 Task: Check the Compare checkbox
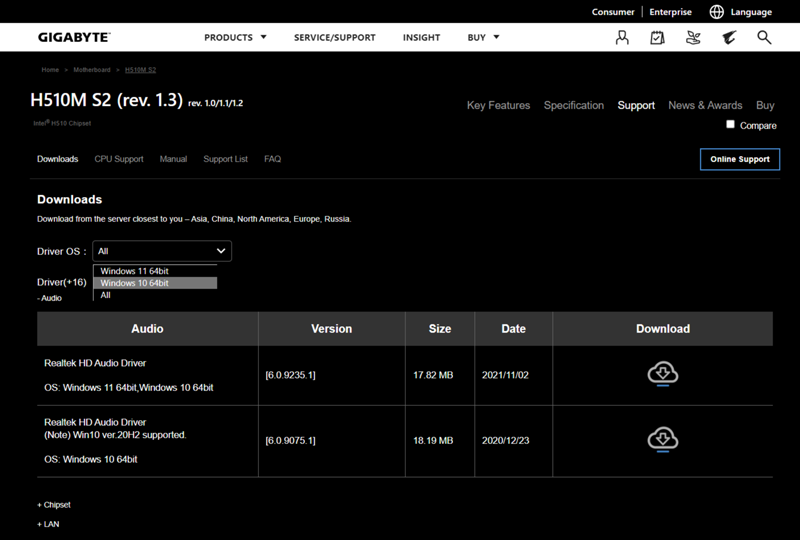(x=730, y=125)
